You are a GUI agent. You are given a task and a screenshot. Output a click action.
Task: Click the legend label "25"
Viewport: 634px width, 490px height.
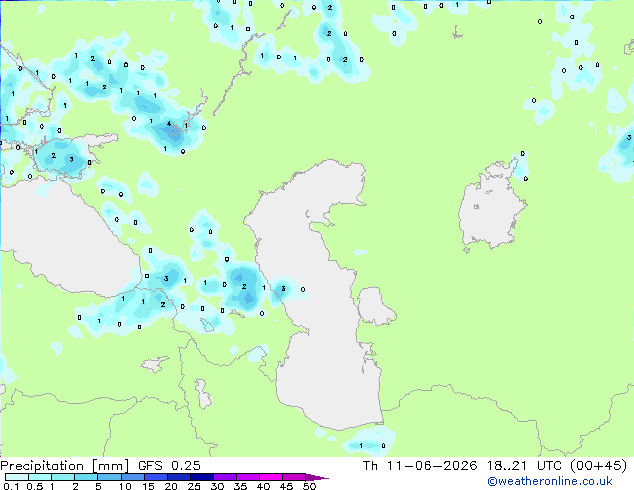pos(194,486)
